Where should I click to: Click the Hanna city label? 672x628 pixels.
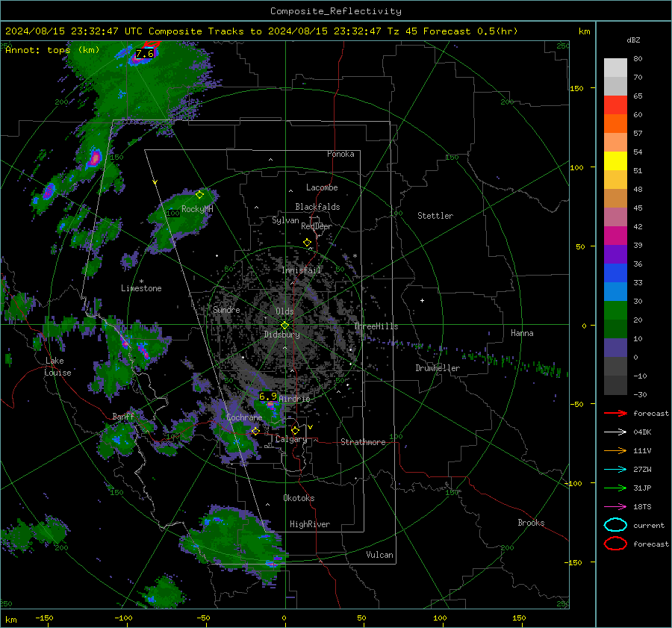(522, 333)
